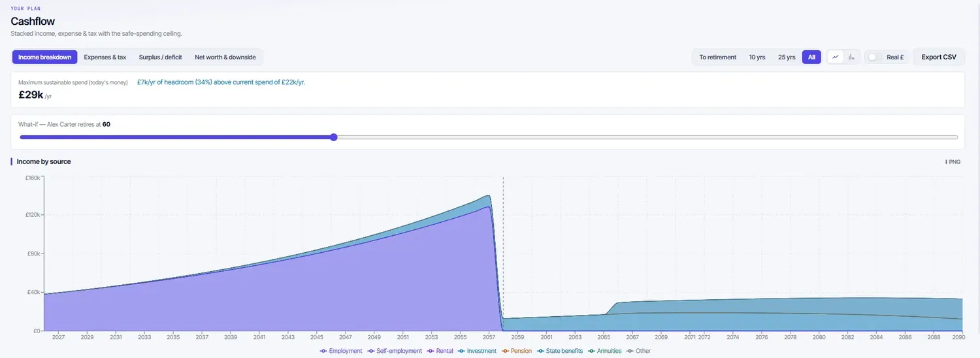Select the 25 yrs range
Screen dimensions: 980x358
(787, 57)
